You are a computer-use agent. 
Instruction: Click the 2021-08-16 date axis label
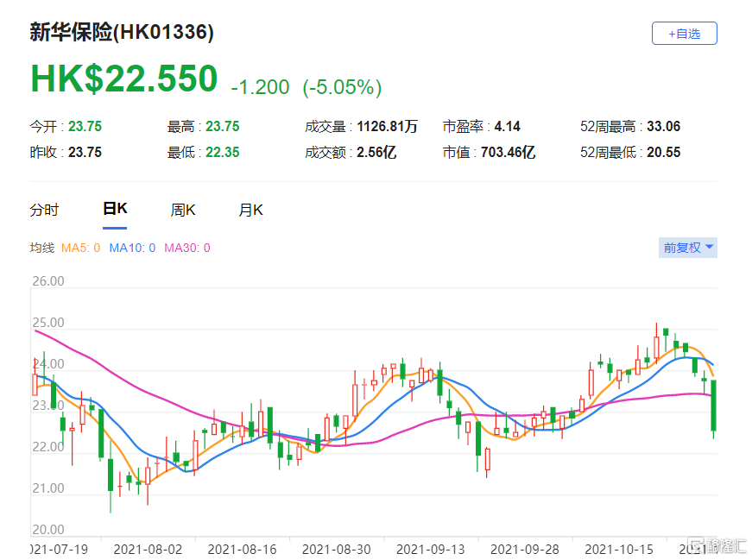[x=243, y=550]
